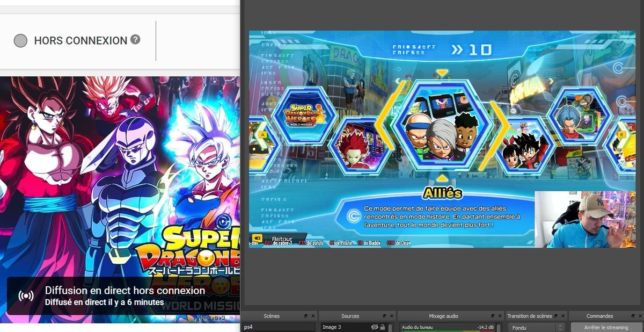Click the blue-haired character hexagon in preview
The image size is (644, 332).
point(579,117)
